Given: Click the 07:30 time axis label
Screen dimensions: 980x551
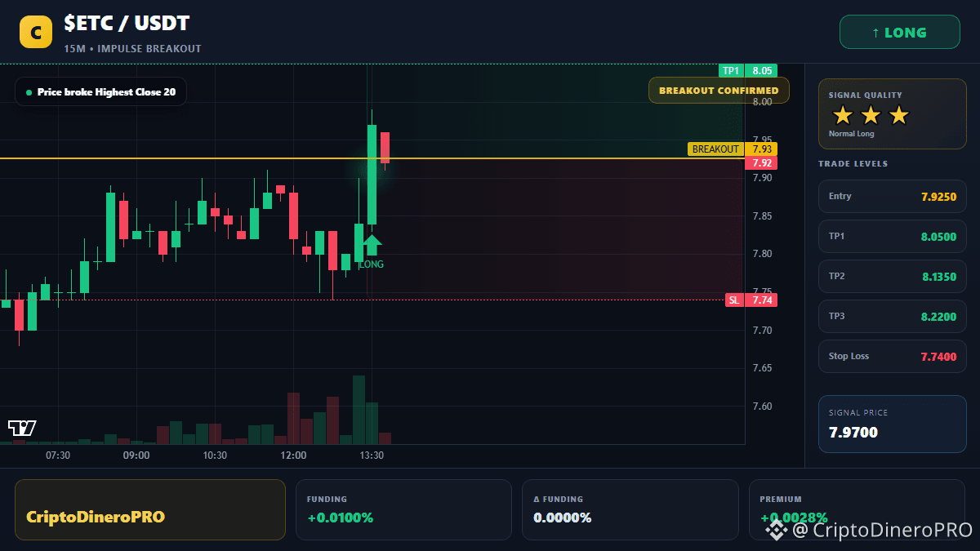Looking at the screenshot, I should (x=58, y=455).
